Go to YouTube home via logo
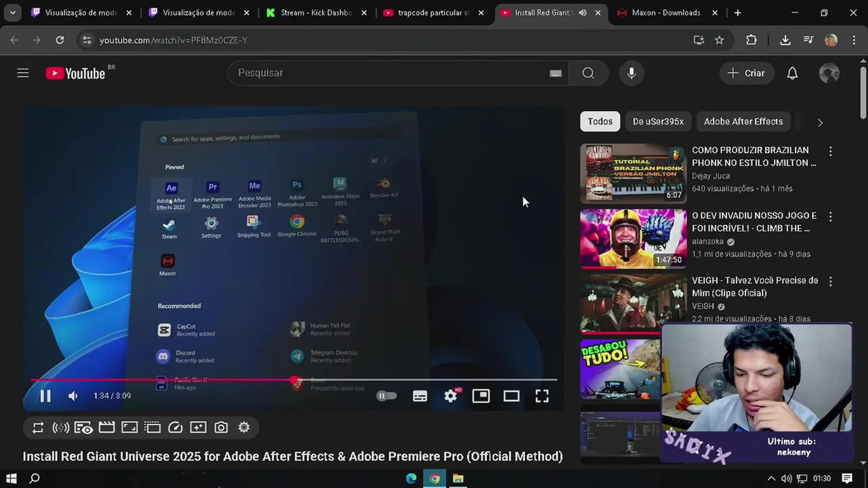 [x=75, y=73]
